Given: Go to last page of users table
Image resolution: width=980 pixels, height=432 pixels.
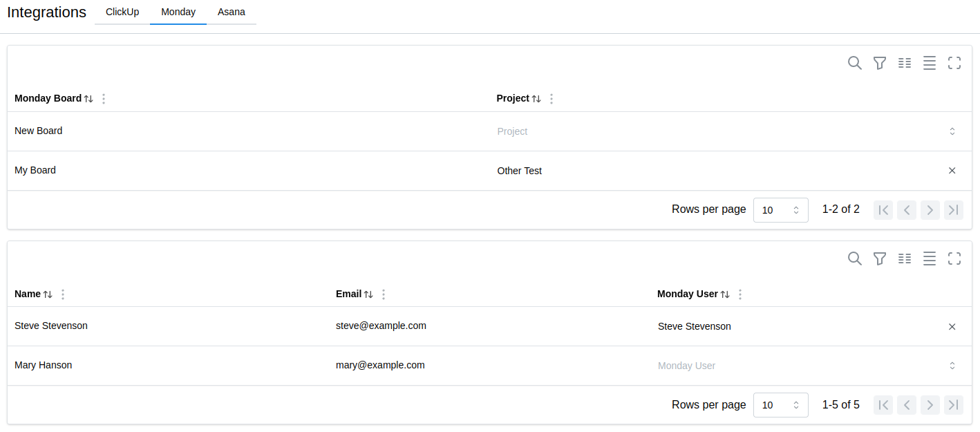Looking at the screenshot, I should coord(954,405).
